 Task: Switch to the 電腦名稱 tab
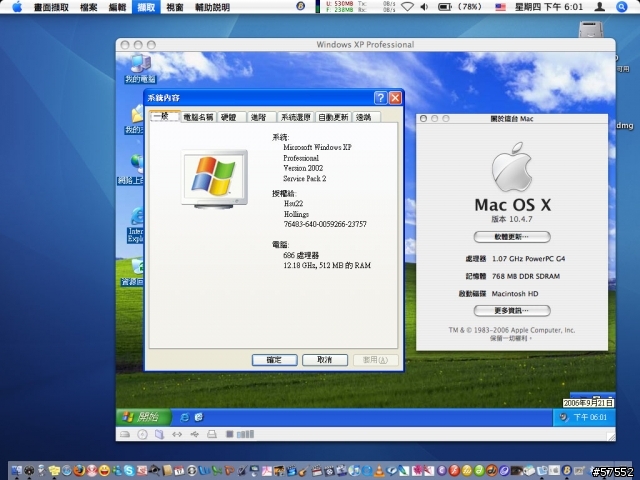(x=198, y=117)
